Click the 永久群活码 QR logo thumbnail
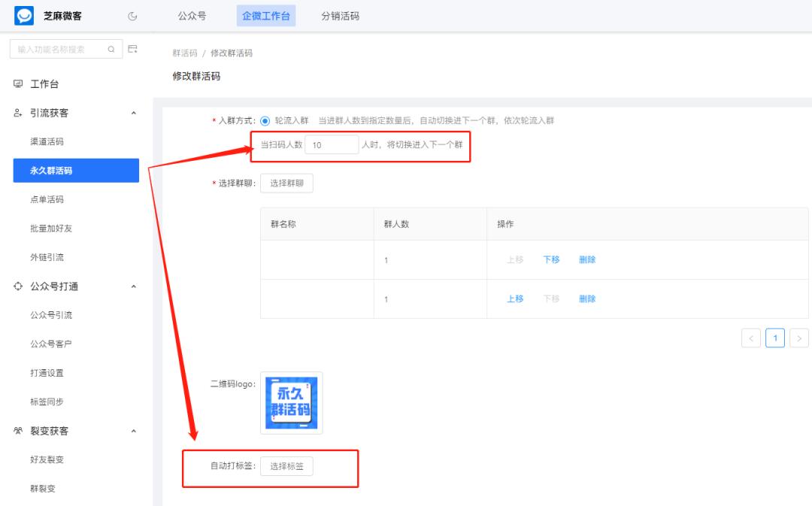This screenshot has height=506, width=812. click(290, 402)
